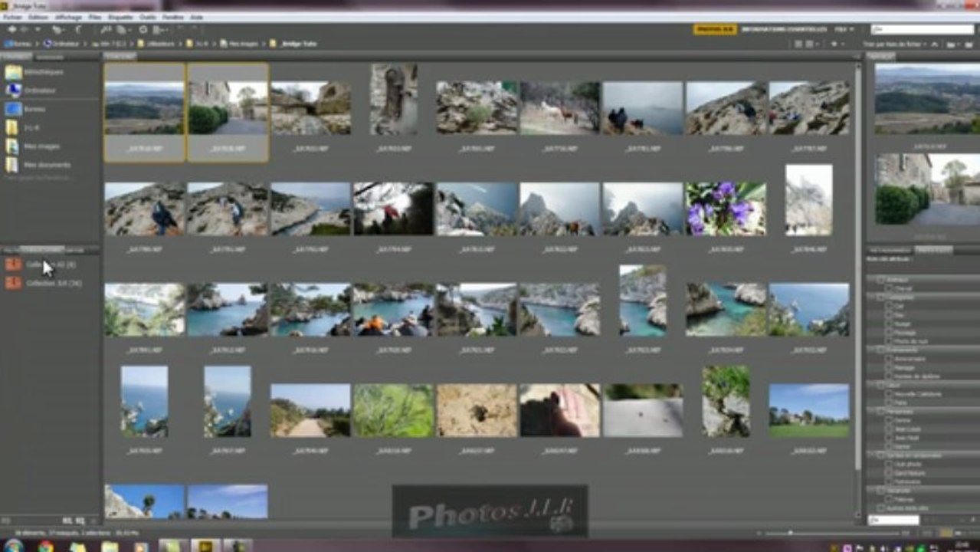Collapse the Personnes keyword group

pos(870,412)
